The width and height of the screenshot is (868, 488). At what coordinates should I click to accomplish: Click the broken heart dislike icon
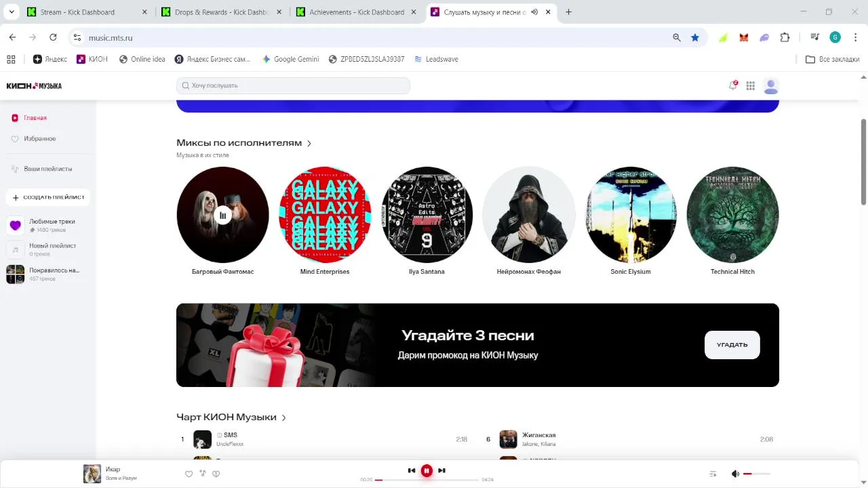pyautogui.click(x=216, y=474)
